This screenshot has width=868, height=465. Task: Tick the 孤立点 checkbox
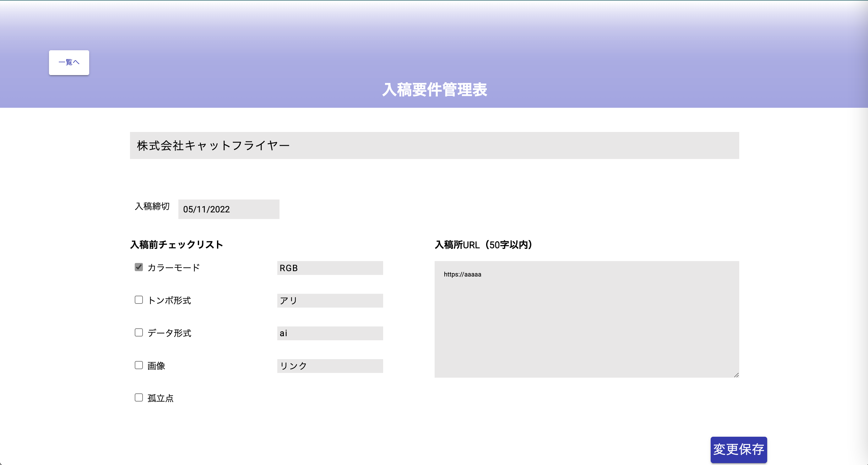tap(139, 397)
